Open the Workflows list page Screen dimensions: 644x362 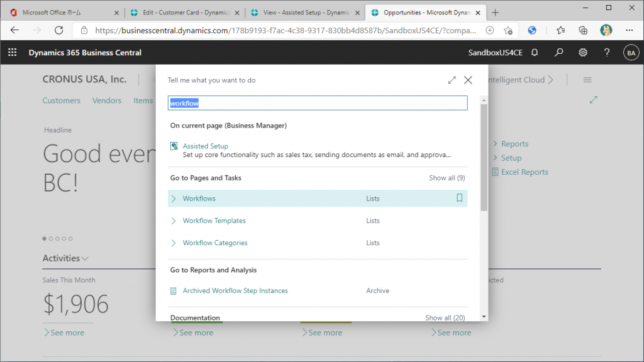coord(199,198)
